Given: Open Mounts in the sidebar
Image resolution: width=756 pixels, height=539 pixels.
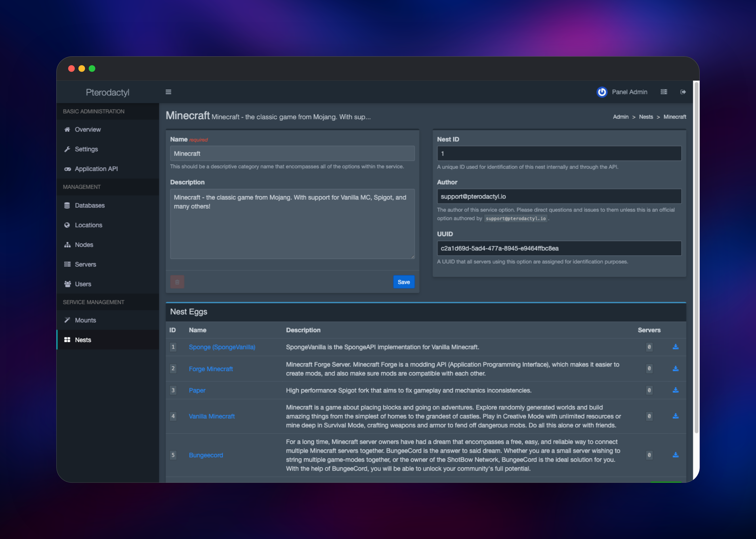Looking at the screenshot, I should click(108, 320).
